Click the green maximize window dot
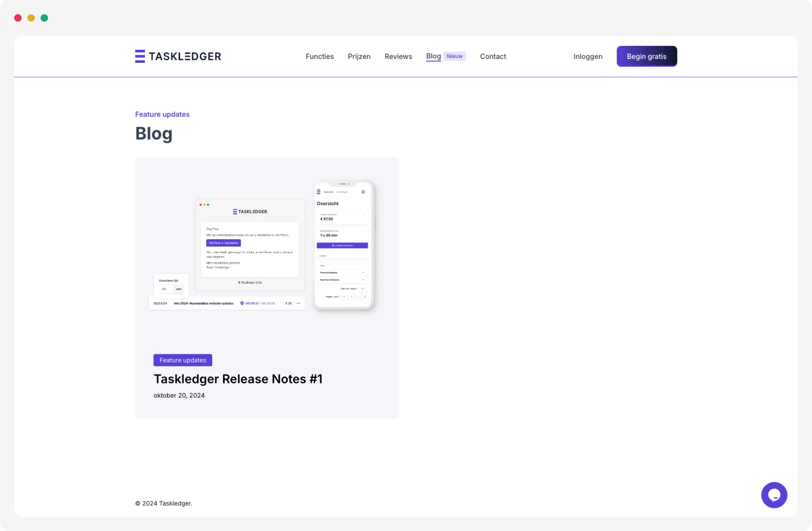Screen dimensions: 812x531 [x=44, y=18]
